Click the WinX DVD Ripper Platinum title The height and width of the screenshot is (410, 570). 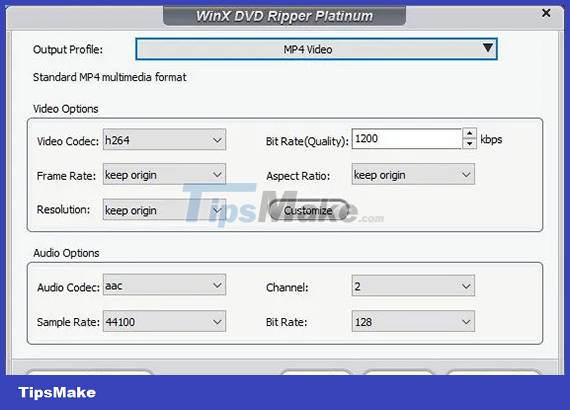tap(284, 16)
